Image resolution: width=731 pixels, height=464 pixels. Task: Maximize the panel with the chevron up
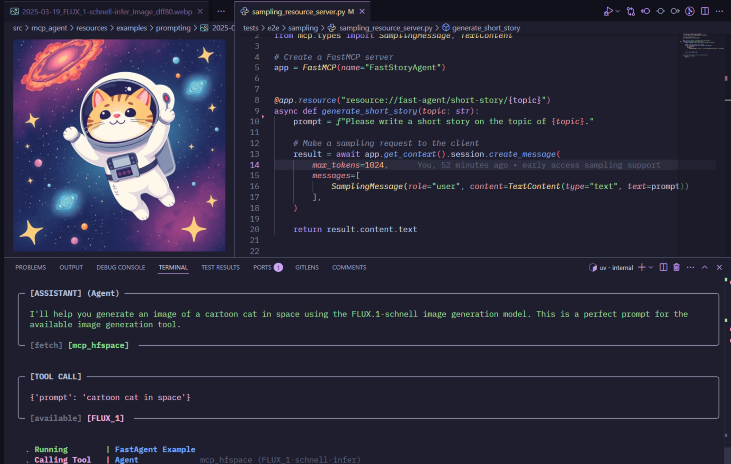[x=705, y=267]
